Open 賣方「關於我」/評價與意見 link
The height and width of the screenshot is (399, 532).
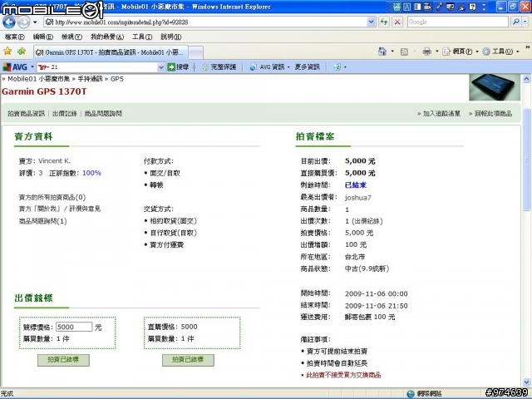point(60,209)
